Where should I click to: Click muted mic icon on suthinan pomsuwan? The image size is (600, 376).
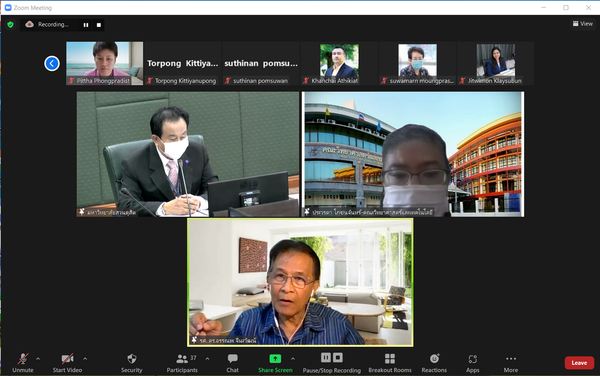(x=228, y=81)
